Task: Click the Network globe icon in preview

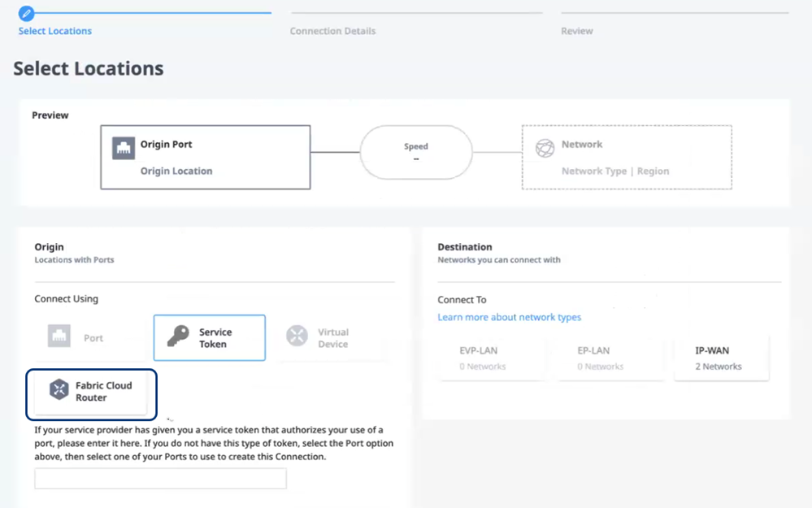Action: pyautogui.click(x=545, y=148)
